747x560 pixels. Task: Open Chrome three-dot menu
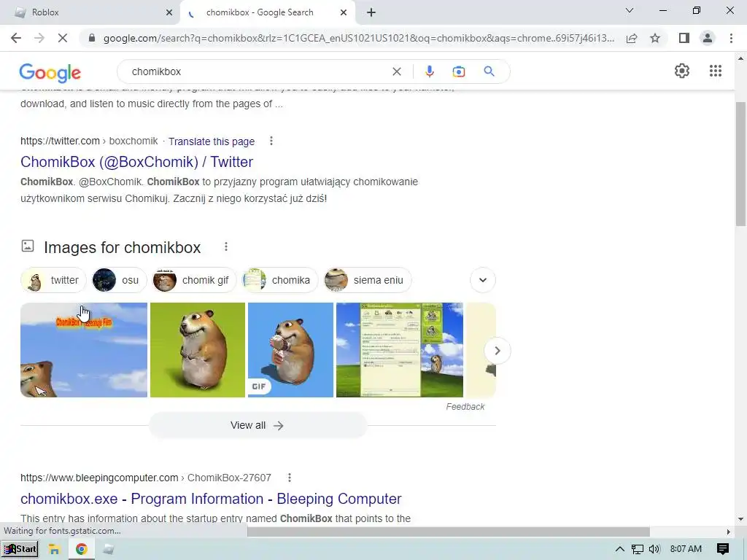click(x=731, y=38)
